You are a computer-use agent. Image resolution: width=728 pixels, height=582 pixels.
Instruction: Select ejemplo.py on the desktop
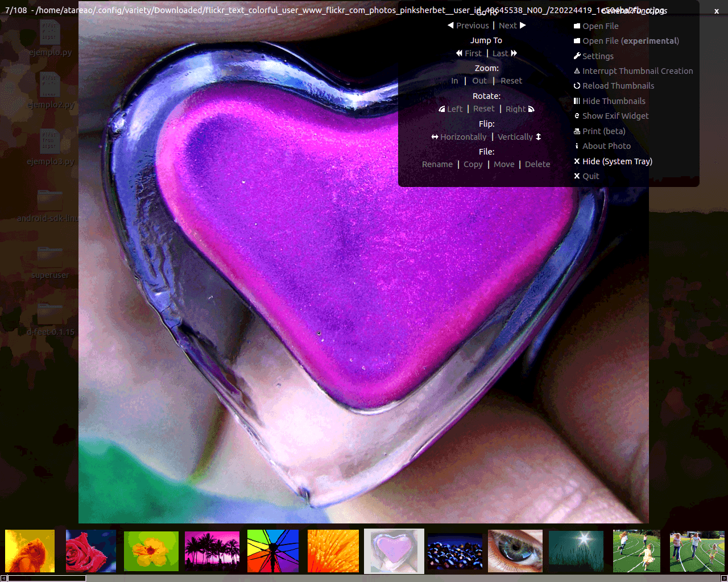50,39
